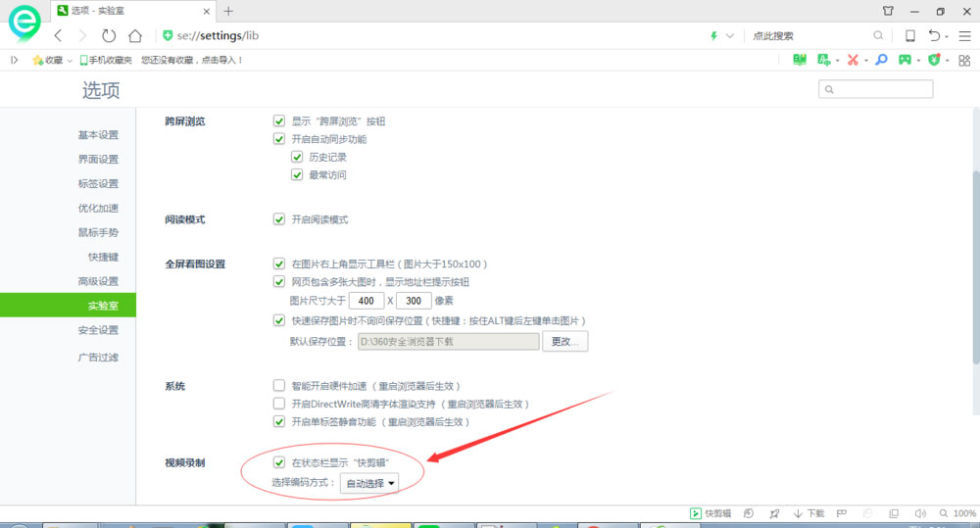
Task: Click the green shield payment icon
Action: coord(934,60)
